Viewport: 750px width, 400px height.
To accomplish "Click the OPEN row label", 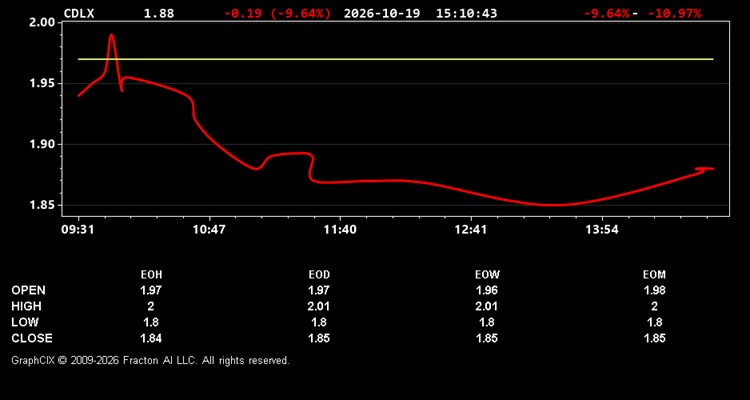I will (x=28, y=290).
